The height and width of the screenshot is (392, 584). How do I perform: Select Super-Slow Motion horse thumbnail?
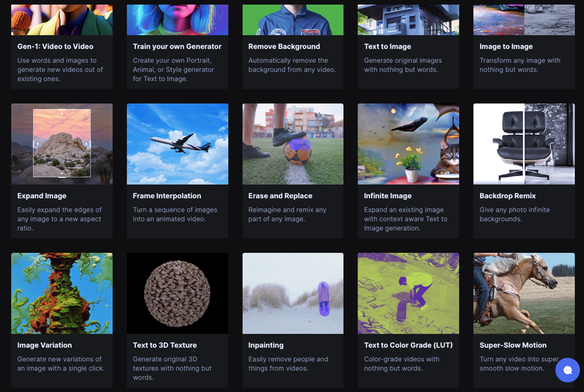pyautogui.click(x=523, y=293)
